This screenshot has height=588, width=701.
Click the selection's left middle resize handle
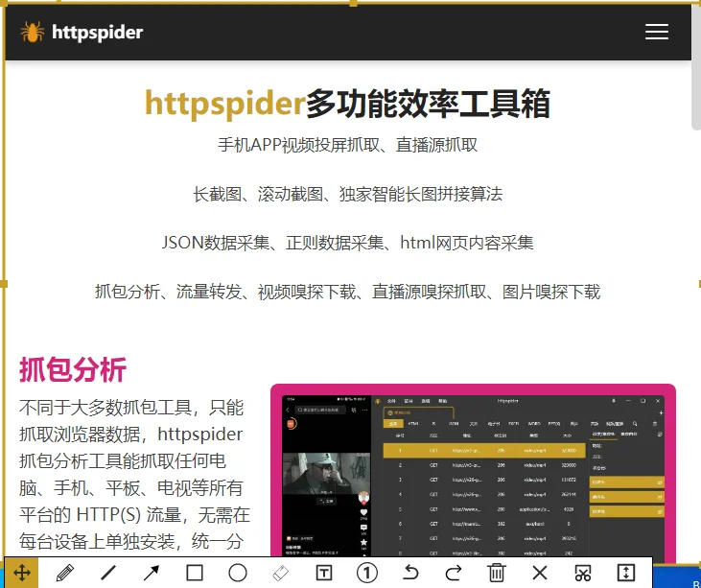4,284
